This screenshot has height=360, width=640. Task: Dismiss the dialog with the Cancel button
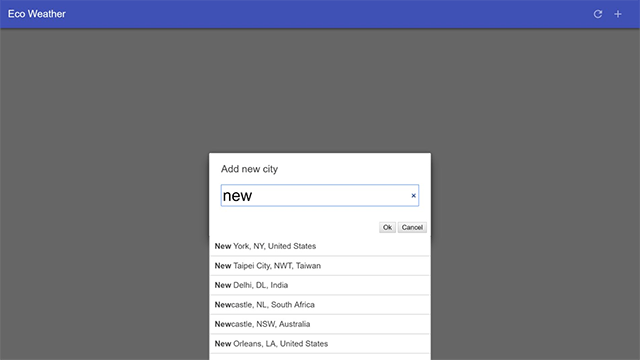click(x=412, y=227)
